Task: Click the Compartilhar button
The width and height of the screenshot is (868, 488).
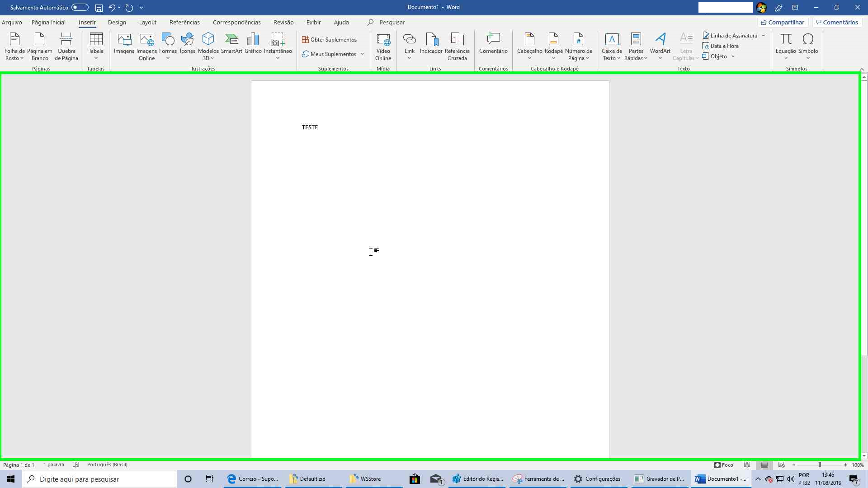Action: [783, 22]
